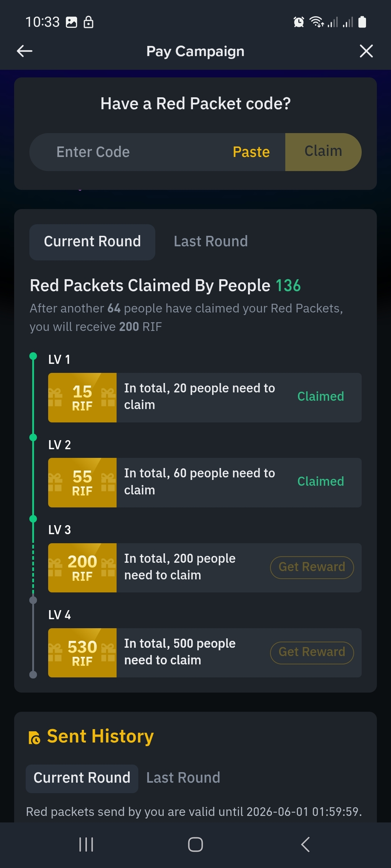Image resolution: width=391 pixels, height=868 pixels.
Task: Tap the back arrow in header
Action: coord(25,51)
